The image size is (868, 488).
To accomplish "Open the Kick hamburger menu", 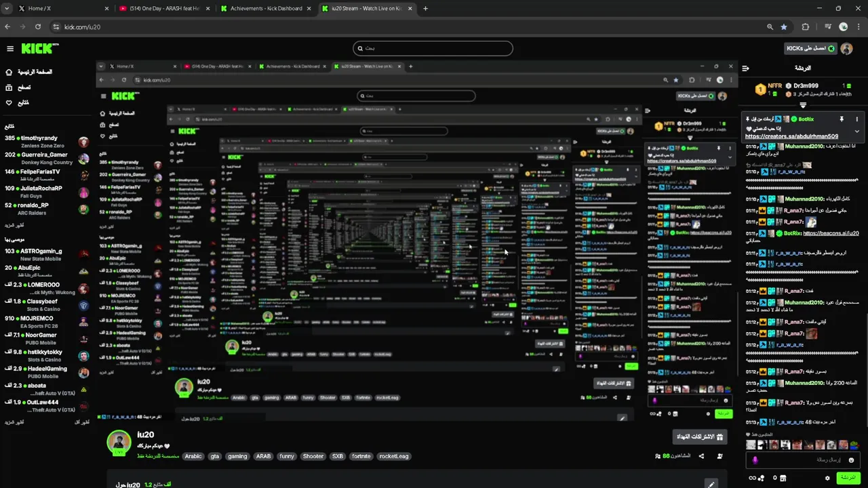I will point(10,48).
